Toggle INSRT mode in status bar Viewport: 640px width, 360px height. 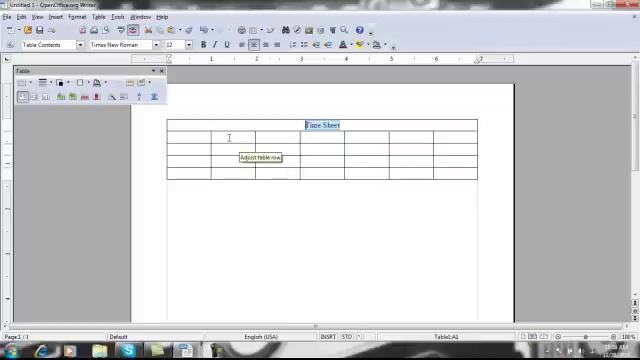(328, 337)
